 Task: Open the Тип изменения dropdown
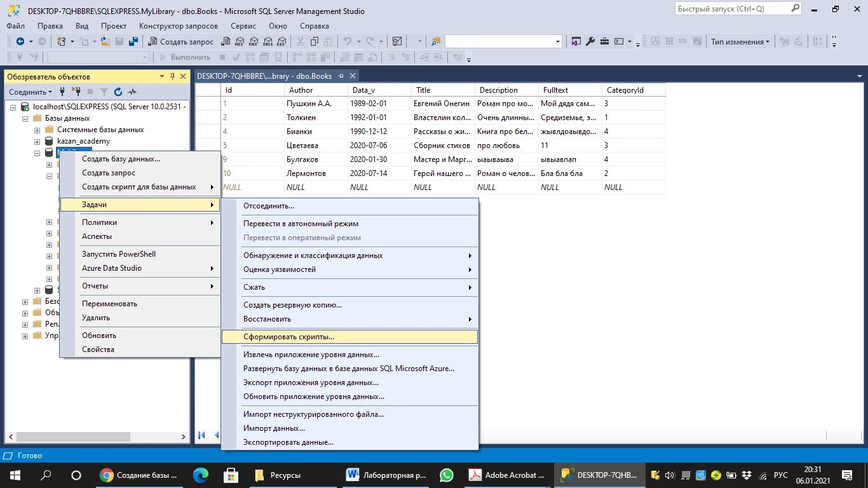[x=740, y=41]
